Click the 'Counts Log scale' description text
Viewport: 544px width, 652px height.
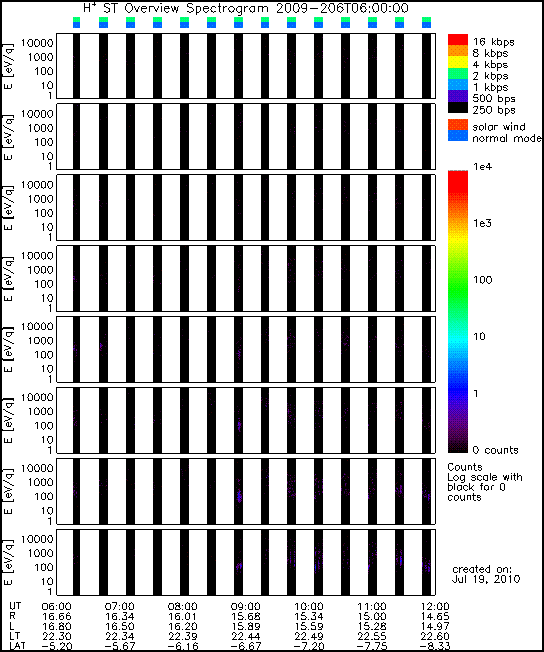(485, 482)
